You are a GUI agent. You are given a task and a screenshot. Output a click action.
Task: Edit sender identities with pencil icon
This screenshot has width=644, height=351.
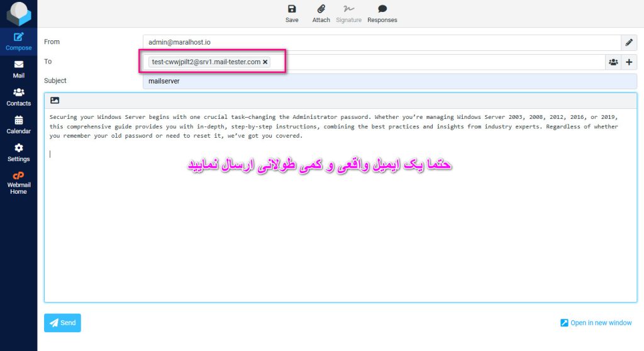coord(629,42)
